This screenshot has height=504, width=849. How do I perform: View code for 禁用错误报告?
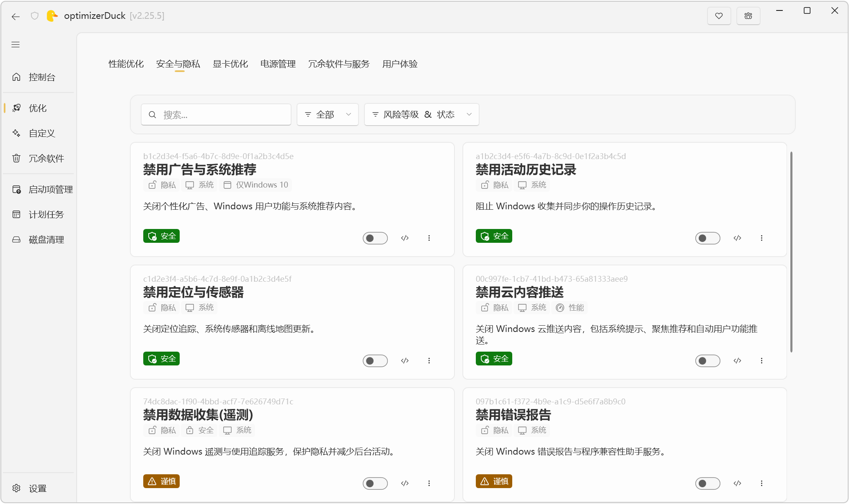[x=738, y=483]
